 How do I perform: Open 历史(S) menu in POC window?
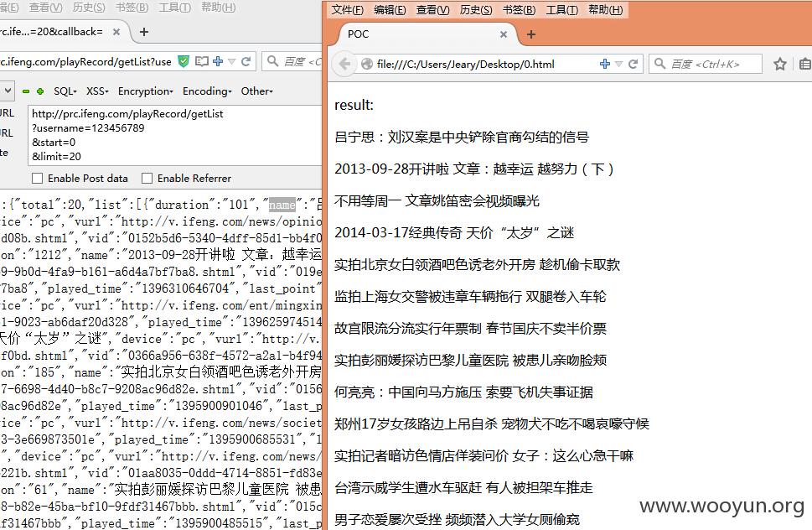click(x=476, y=10)
